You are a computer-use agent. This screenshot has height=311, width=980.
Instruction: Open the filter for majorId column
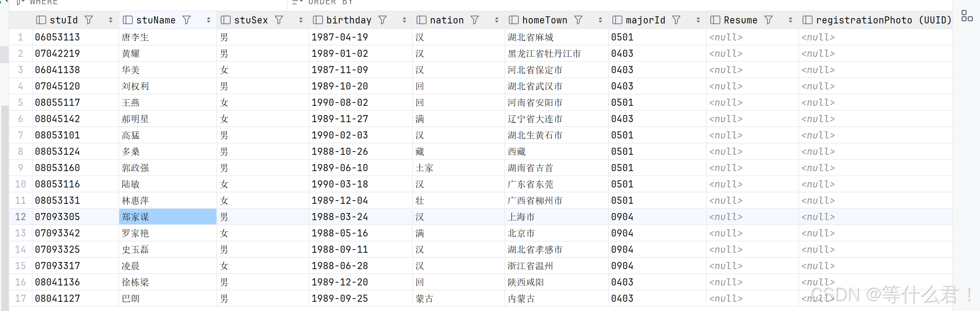pyautogui.click(x=676, y=20)
